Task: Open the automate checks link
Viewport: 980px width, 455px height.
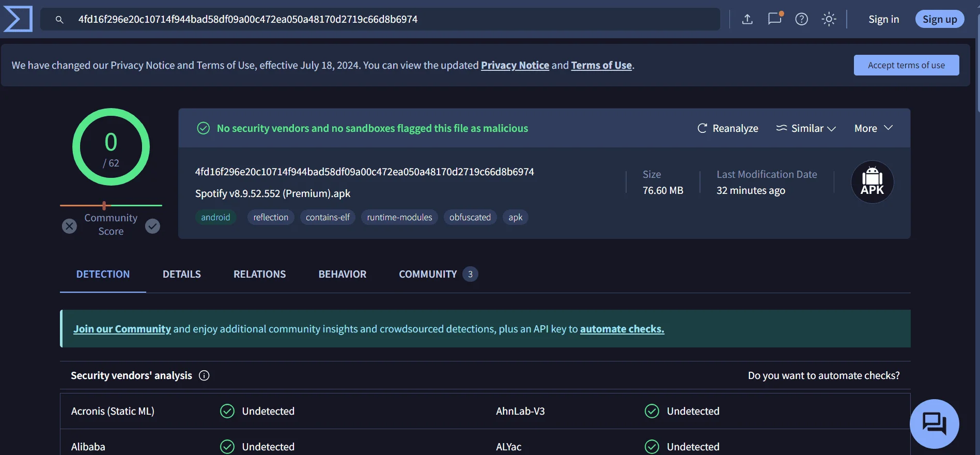Action: 622,329
